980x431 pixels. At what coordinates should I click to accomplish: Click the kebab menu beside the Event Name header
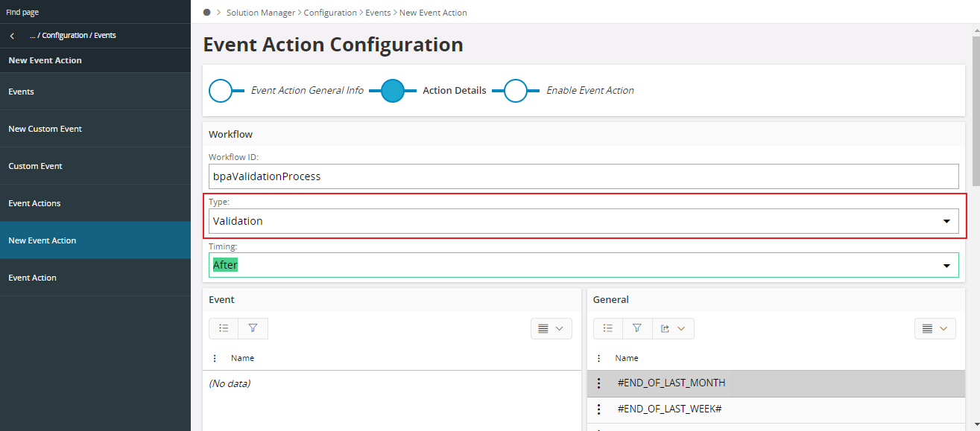pyautogui.click(x=215, y=358)
